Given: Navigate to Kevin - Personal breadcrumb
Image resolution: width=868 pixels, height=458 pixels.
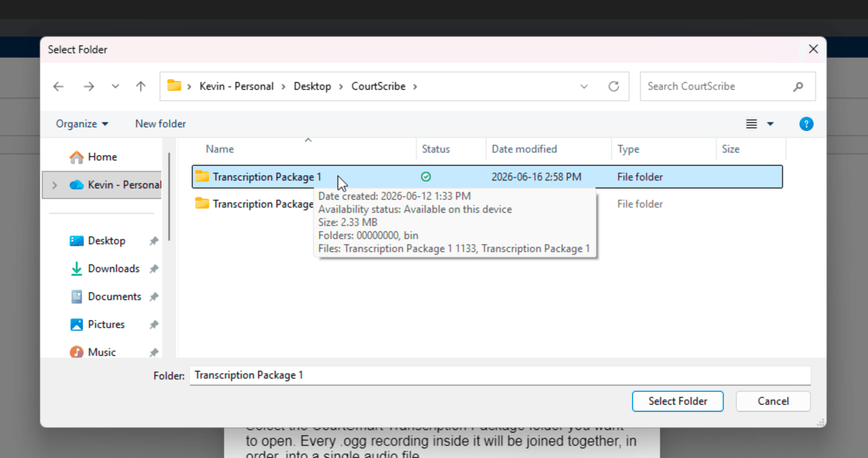Looking at the screenshot, I should [x=236, y=86].
